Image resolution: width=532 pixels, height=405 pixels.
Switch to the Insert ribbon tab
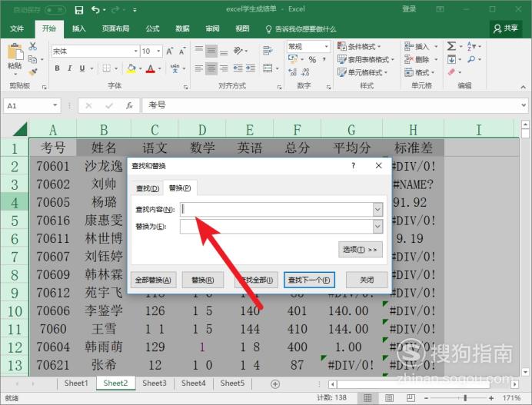[78, 29]
